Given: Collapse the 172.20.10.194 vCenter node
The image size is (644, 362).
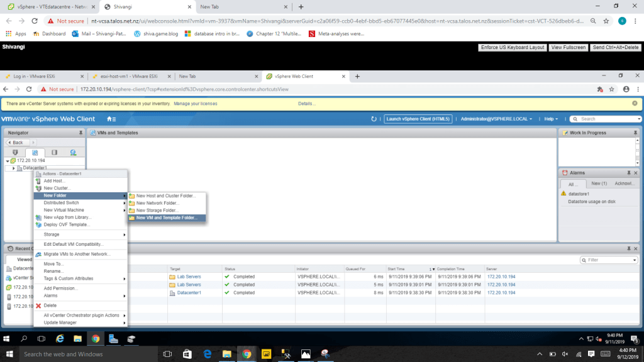Looking at the screenshot, I should 8,160.
